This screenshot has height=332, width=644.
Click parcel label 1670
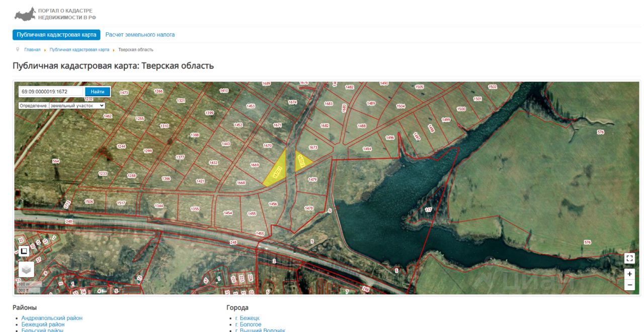(268, 146)
